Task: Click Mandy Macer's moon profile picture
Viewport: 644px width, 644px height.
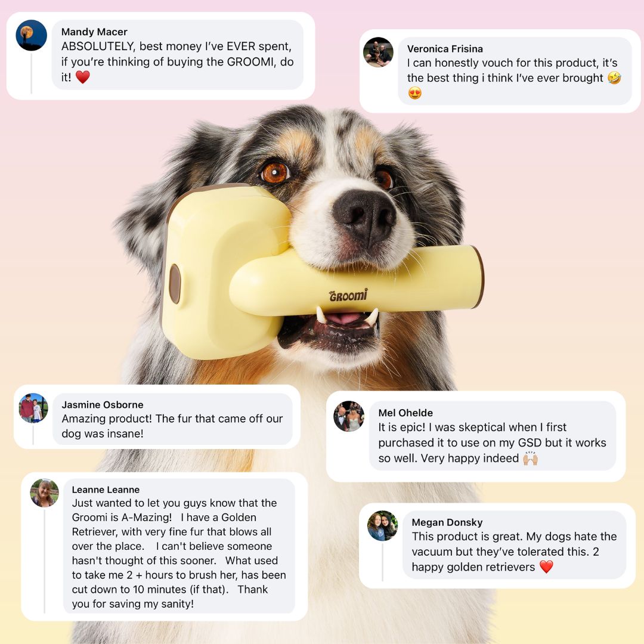Action: [31, 35]
